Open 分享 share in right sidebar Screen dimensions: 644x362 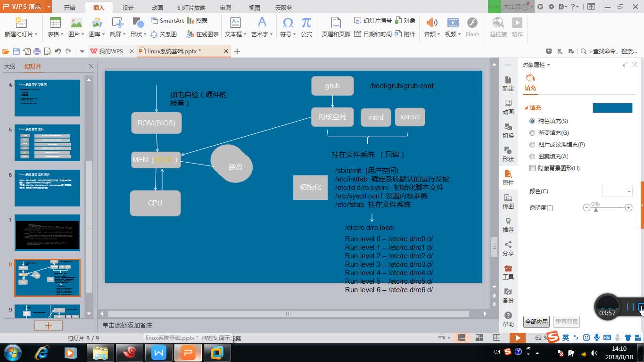(508, 248)
